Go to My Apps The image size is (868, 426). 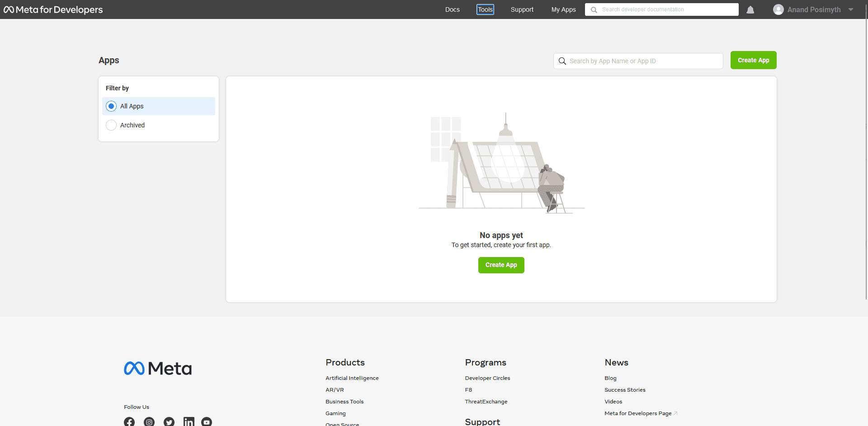[563, 9]
